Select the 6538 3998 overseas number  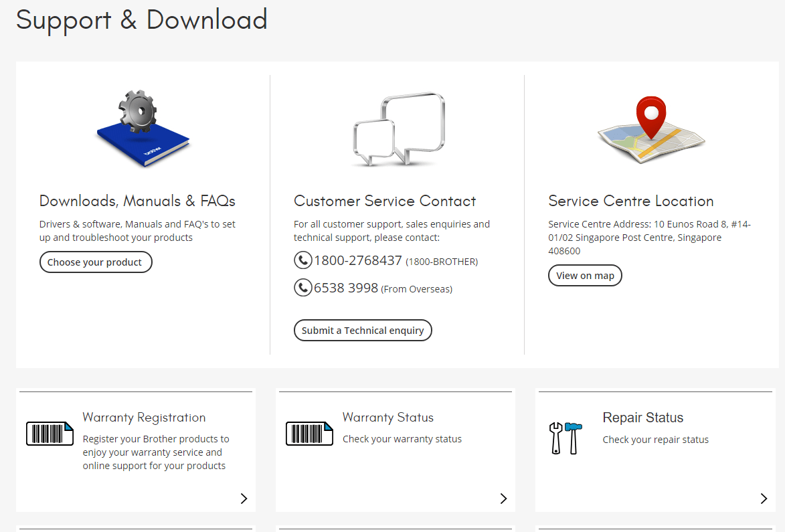(x=346, y=288)
